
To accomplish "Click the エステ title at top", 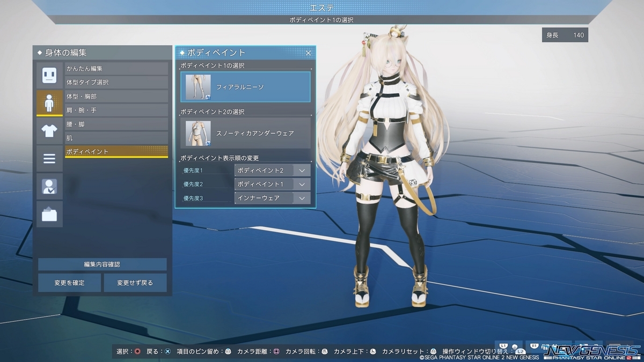I will [x=322, y=7].
